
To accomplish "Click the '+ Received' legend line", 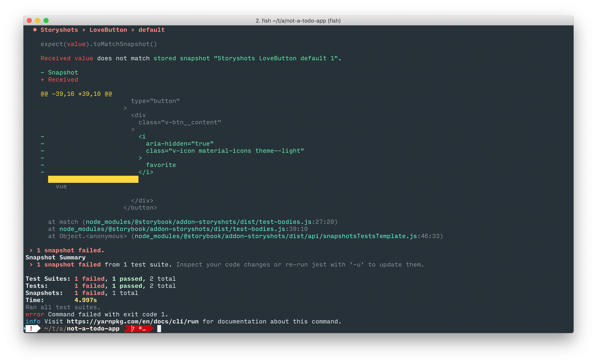I will tap(59, 80).
